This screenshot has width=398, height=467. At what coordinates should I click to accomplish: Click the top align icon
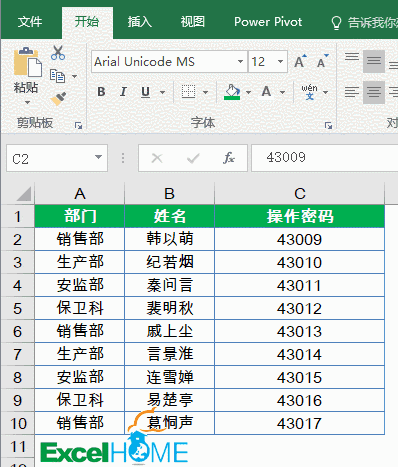[x=352, y=57]
